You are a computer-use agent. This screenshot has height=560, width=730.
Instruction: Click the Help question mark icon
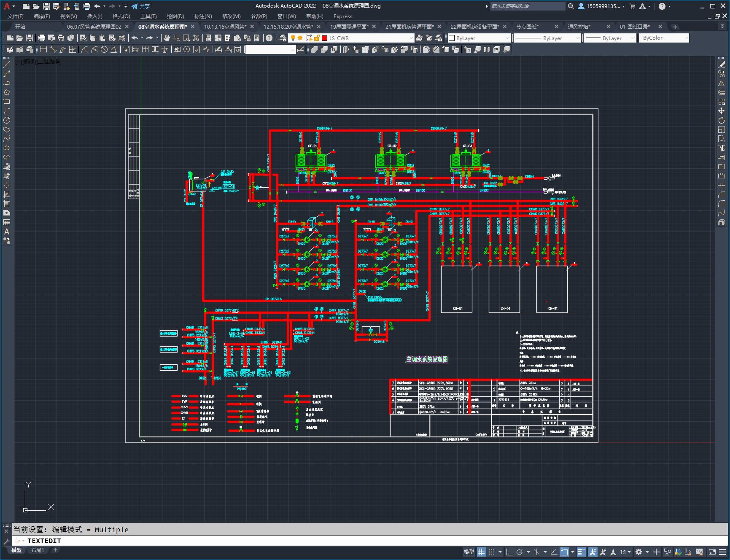tap(269, 38)
